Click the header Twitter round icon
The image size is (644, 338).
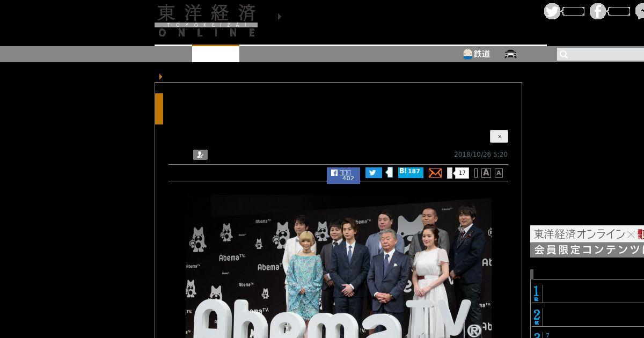click(552, 11)
